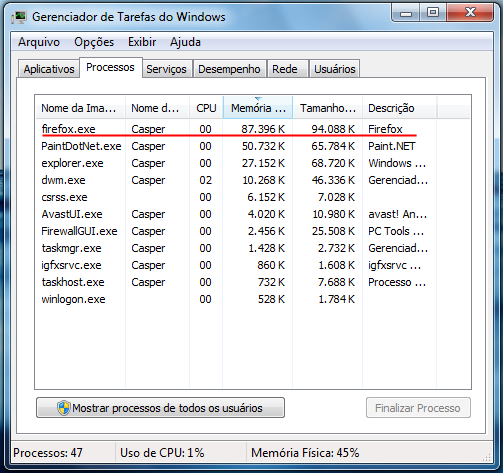Switch to the Aplicativos tab

(49, 69)
